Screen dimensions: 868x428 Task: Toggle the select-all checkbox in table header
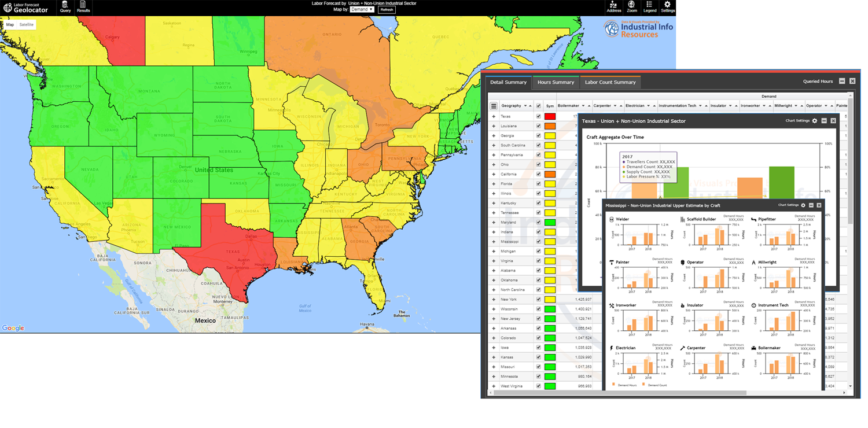539,106
